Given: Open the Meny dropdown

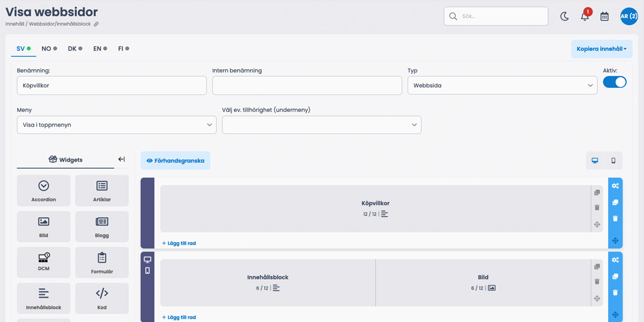Looking at the screenshot, I should (116, 125).
